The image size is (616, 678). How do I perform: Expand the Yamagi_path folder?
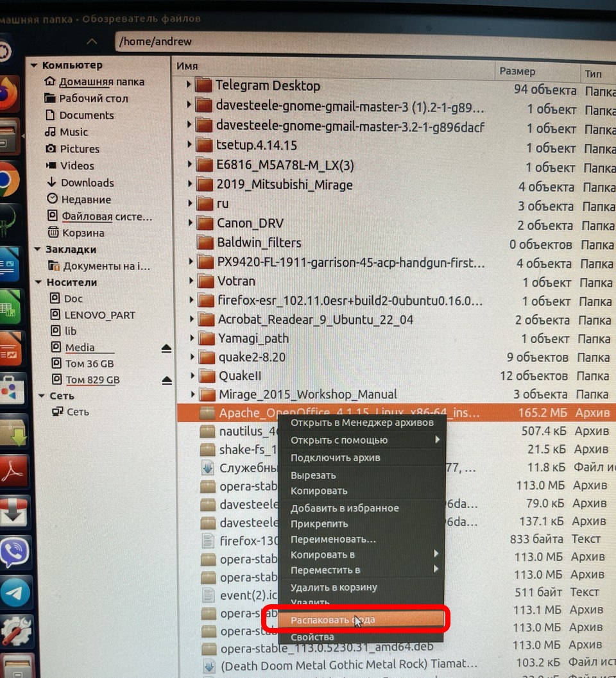coord(192,337)
